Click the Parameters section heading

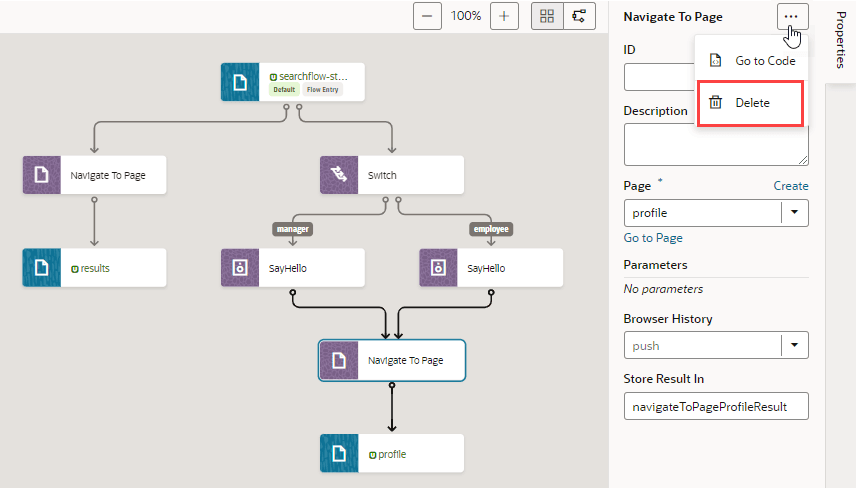(x=655, y=265)
